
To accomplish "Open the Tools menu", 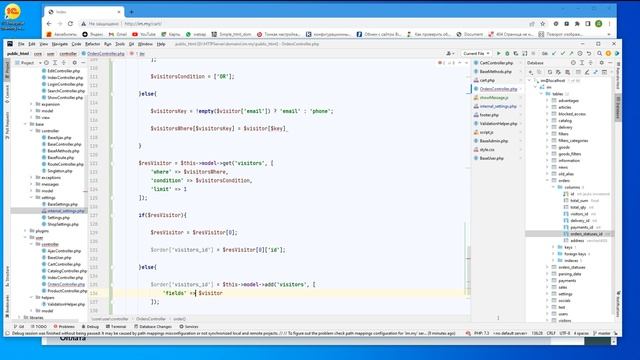I will (x=120, y=44).
